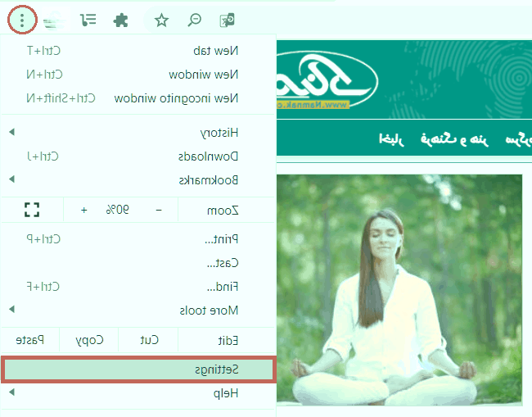The height and width of the screenshot is (417, 532).
Task: Expand the Help submenu arrow
Action: (12, 392)
